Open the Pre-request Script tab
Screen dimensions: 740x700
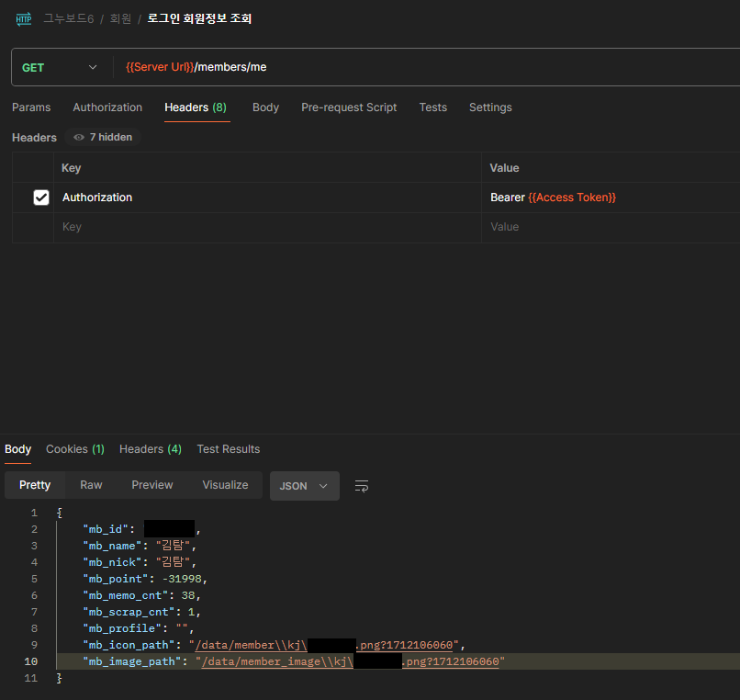[x=349, y=107]
